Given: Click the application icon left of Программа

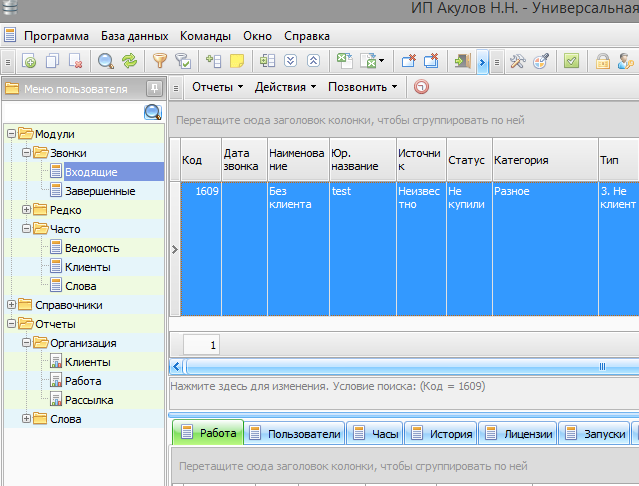Looking at the screenshot, I should [10, 35].
